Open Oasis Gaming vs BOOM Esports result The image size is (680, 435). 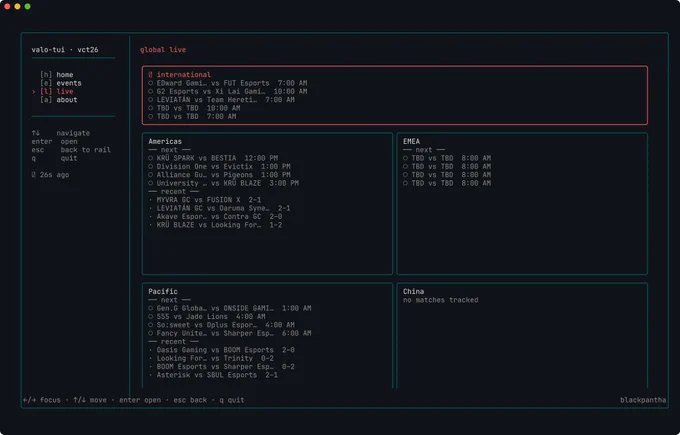point(221,350)
